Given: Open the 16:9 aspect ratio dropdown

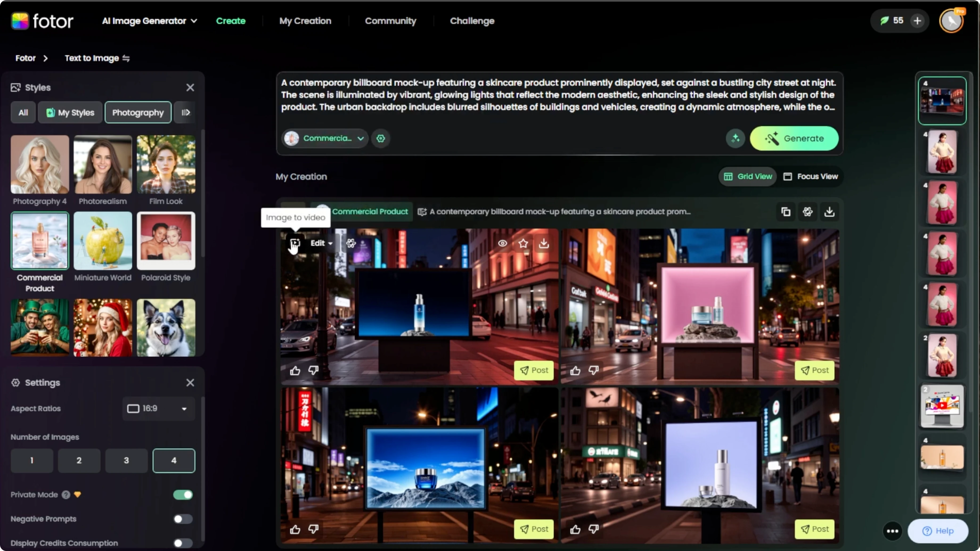Looking at the screenshot, I should pyautogui.click(x=159, y=408).
